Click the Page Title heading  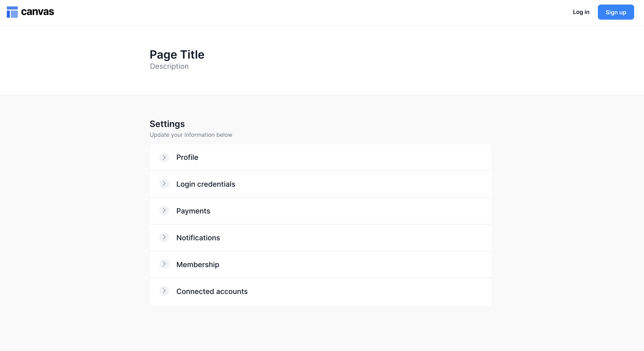point(177,54)
